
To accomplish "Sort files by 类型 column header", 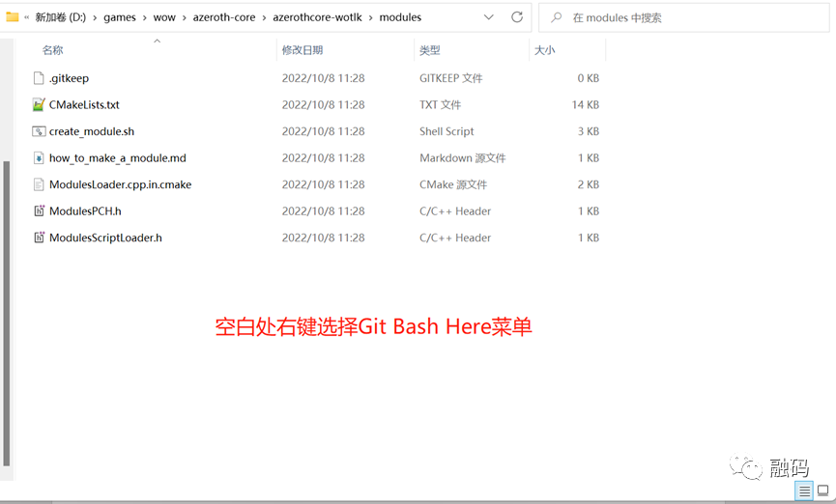I will [430, 50].
